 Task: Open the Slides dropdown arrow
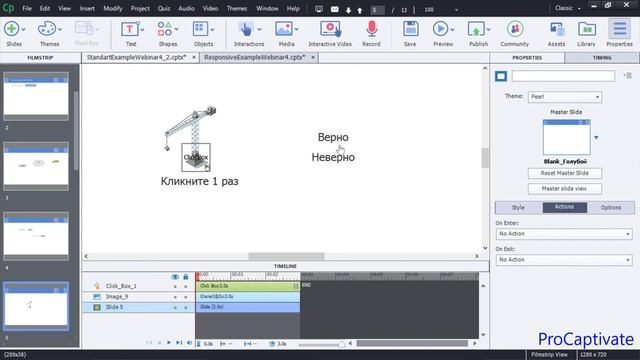[23, 29]
